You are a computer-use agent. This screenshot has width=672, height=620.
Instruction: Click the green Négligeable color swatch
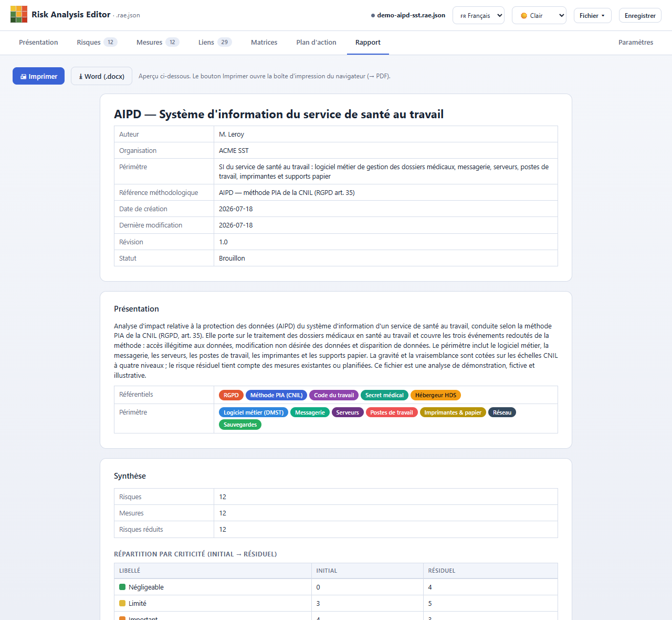(122, 587)
